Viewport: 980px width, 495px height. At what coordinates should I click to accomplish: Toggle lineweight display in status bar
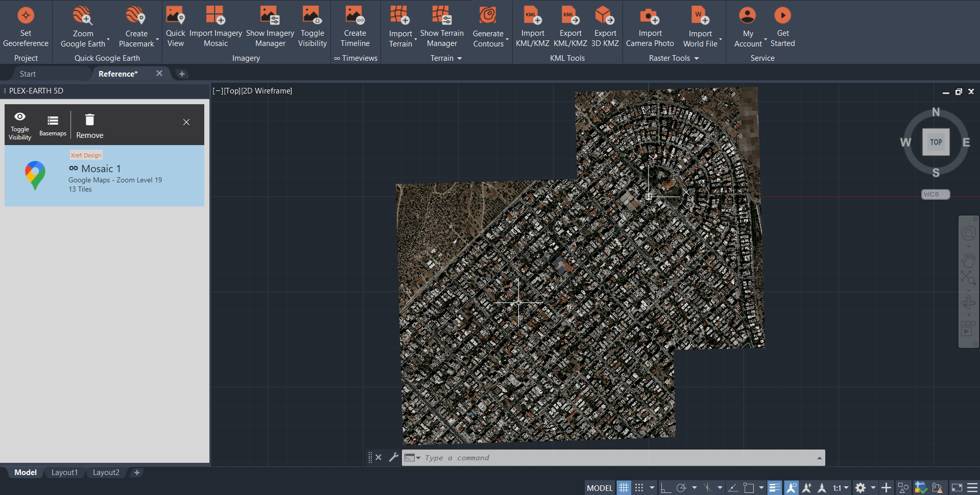click(x=774, y=488)
